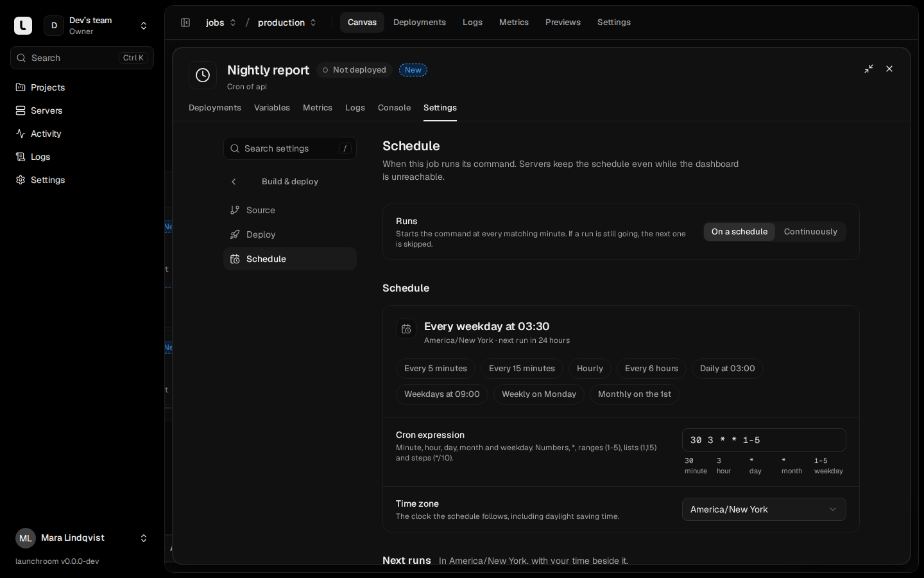Select Source settings section
Screen dimensions: 924x578
click(x=290, y=210)
